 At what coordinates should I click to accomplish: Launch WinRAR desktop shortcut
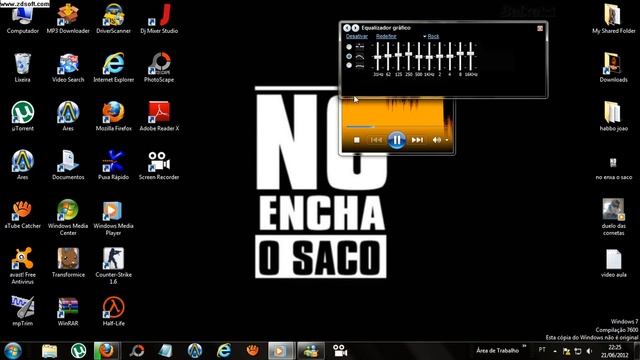coord(68,311)
